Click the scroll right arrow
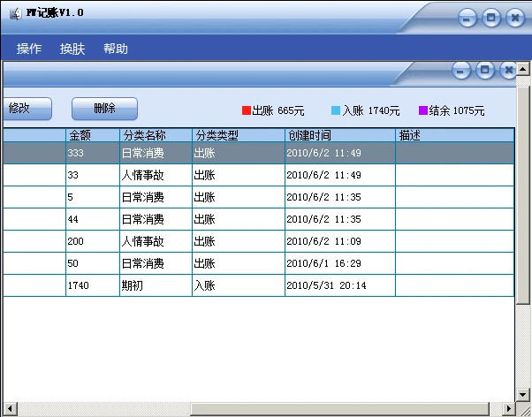The height and width of the screenshot is (417, 532). 509,409
